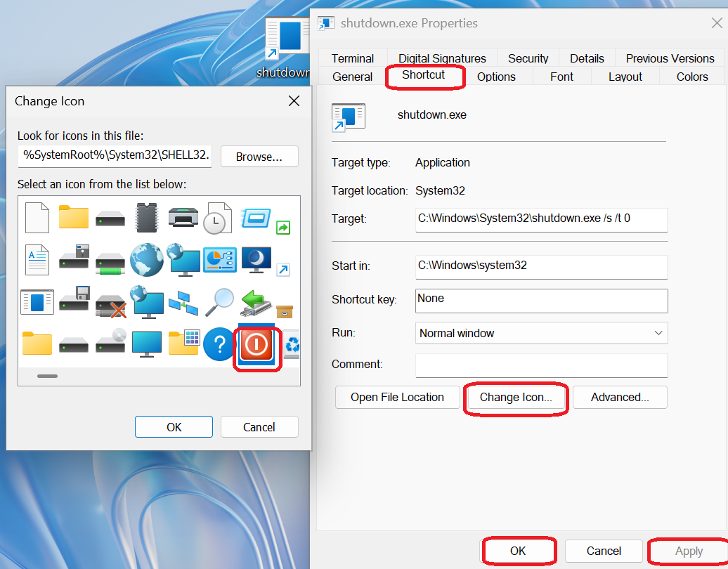Viewport: 728px width, 569px height.
Task: Click the Change Icon... button
Action: [516, 398]
